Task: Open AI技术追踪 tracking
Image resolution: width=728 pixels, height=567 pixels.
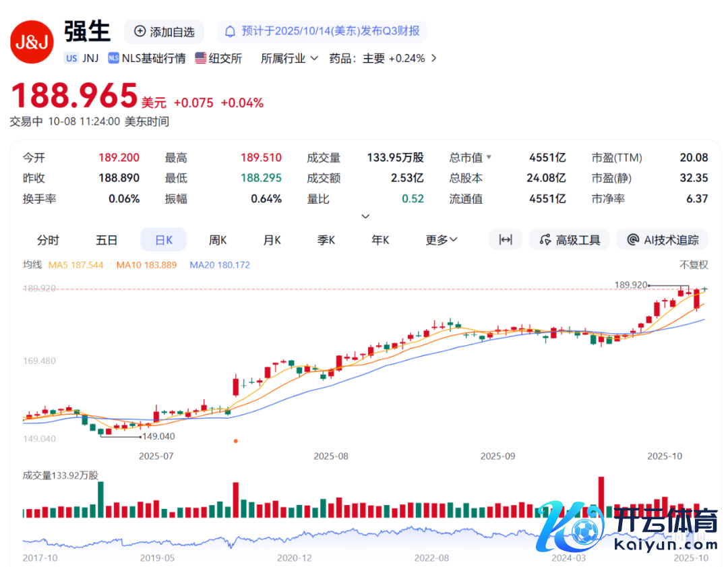Action: pyautogui.click(x=662, y=240)
